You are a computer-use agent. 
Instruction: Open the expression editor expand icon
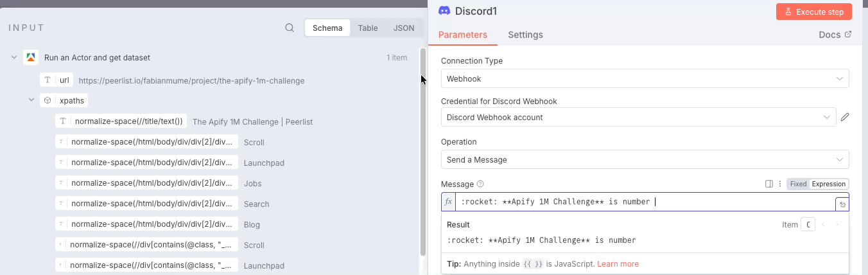[842, 204]
